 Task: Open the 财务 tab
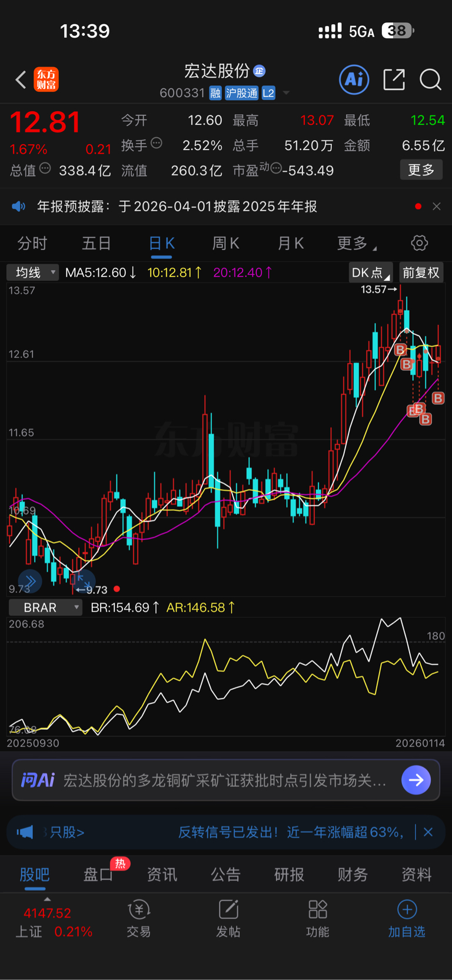pos(353,875)
